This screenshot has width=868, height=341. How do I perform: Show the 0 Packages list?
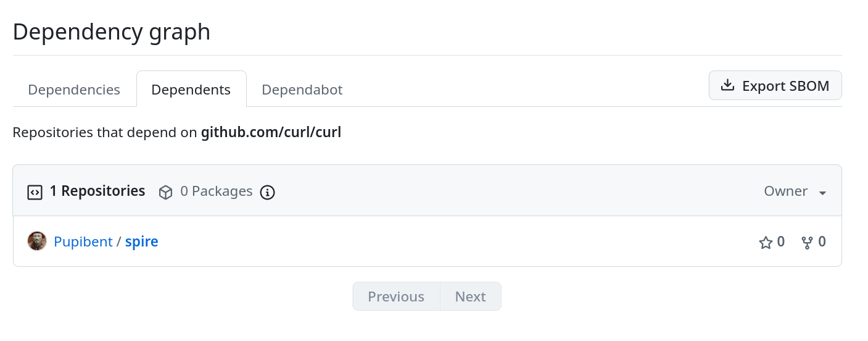tap(216, 192)
